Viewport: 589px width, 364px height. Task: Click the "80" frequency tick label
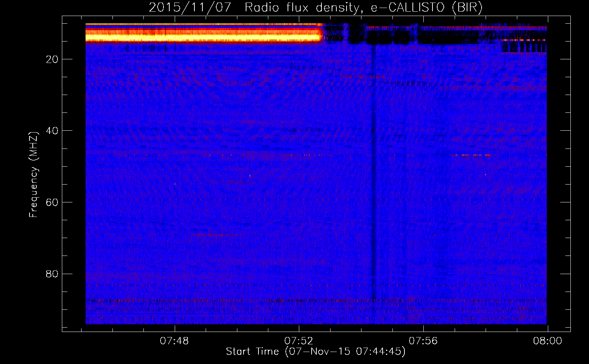(x=52, y=274)
